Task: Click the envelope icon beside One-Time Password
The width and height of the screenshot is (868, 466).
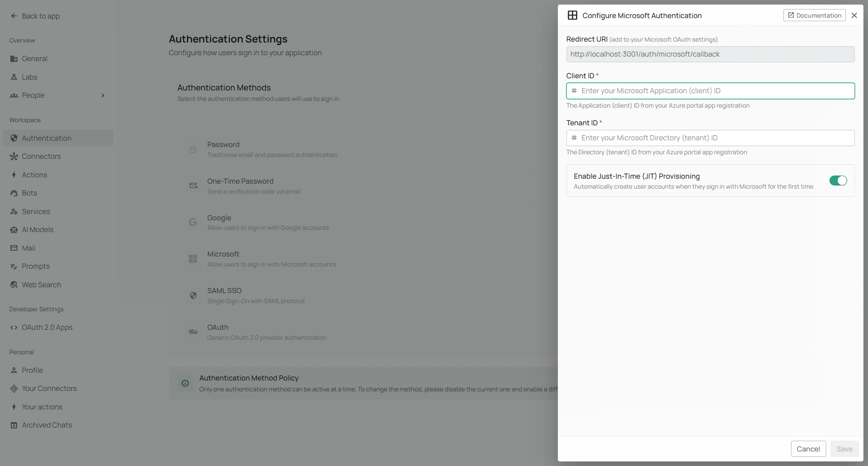Action: pyautogui.click(x=193, y=185)
